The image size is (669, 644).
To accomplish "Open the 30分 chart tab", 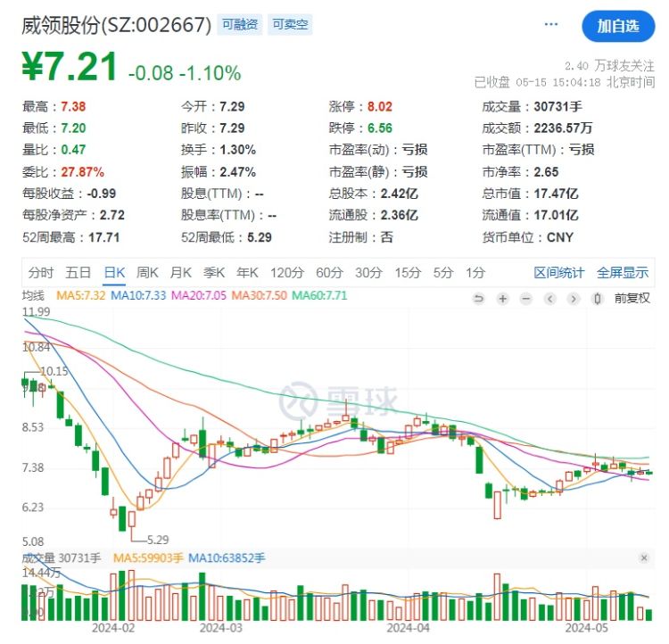I will tap(368, 272).
